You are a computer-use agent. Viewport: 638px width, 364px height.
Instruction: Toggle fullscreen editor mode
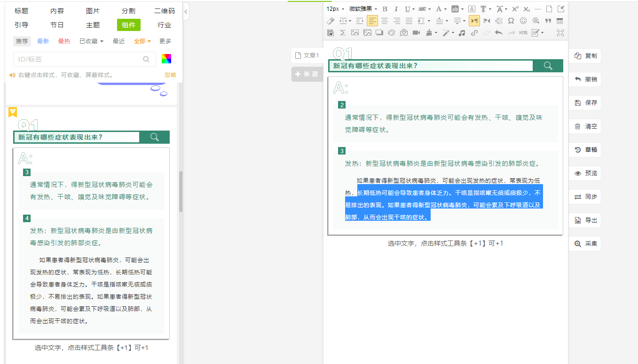tap(560, 32)
